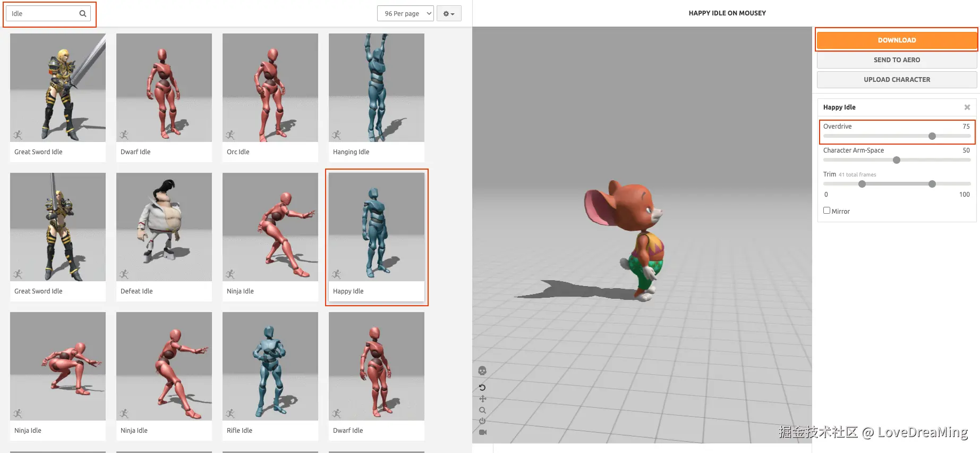
Task: Click the Character Arm-Space slider handle
Action: [897, 160]
